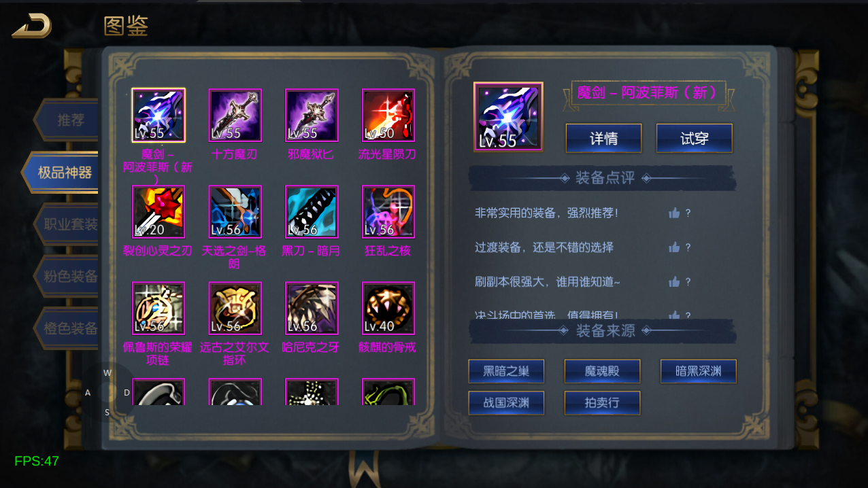Image resolution: width=868 pixels, height=488 pixels.
Task: Click the 试穿 try-on button
Action: (695, 139)
